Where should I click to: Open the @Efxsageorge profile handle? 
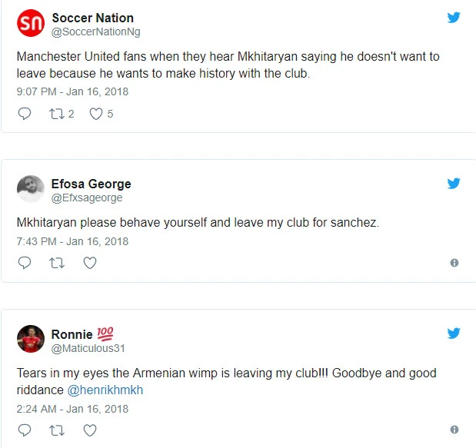click(87, 198)
